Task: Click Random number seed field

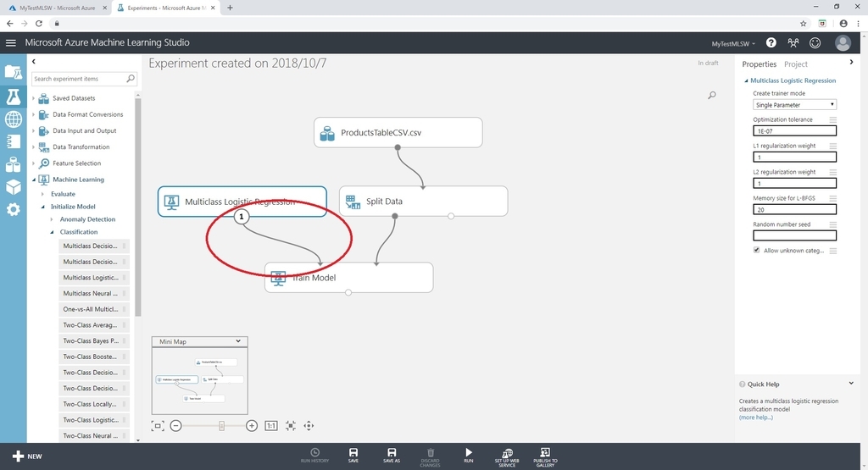Action: (794, 235)
